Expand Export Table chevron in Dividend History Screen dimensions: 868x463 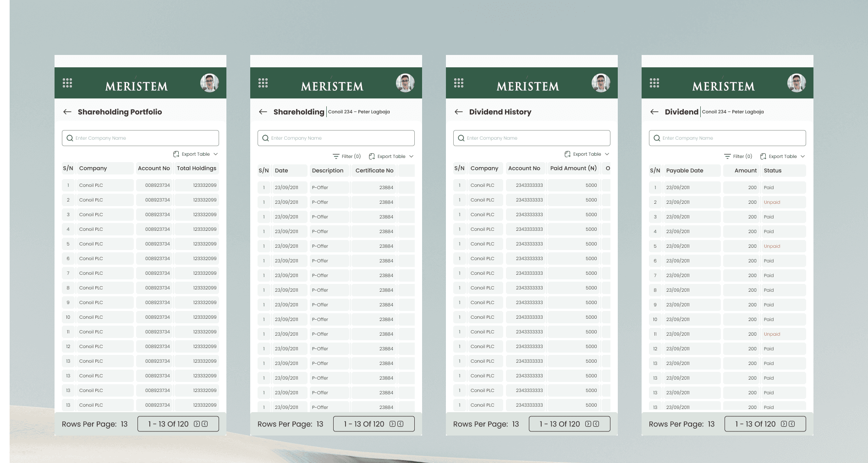pos(607,154)
